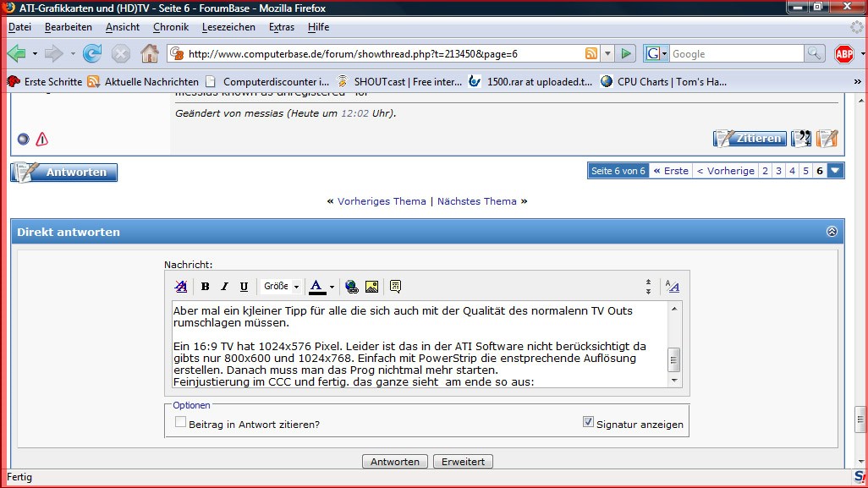Open 'SHOUTcast | Free inter...' bookmark
This screenshot has width=868, height=488.
399,81
